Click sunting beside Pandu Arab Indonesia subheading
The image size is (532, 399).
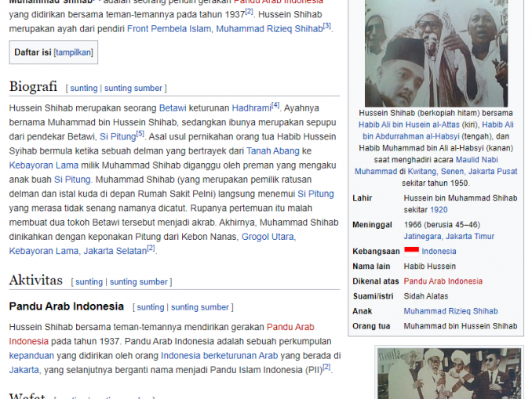click(151, 307)
